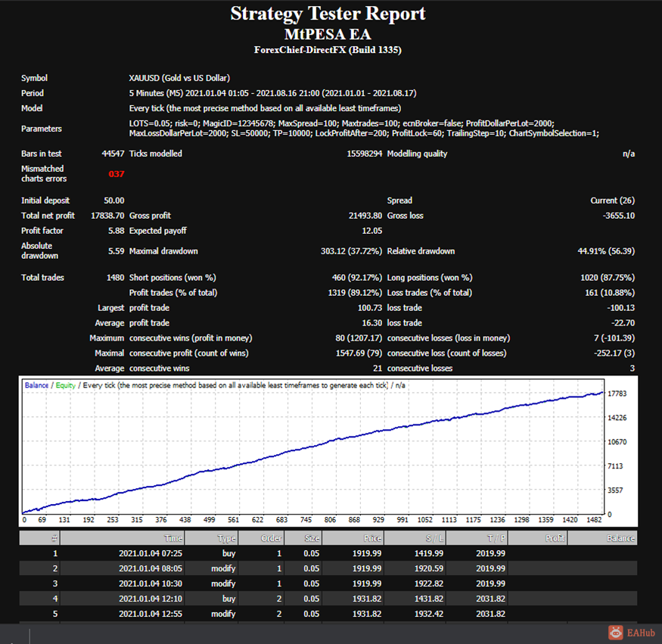Click 'ForexChief-DirectFX (Build 1335)' text

328,50
